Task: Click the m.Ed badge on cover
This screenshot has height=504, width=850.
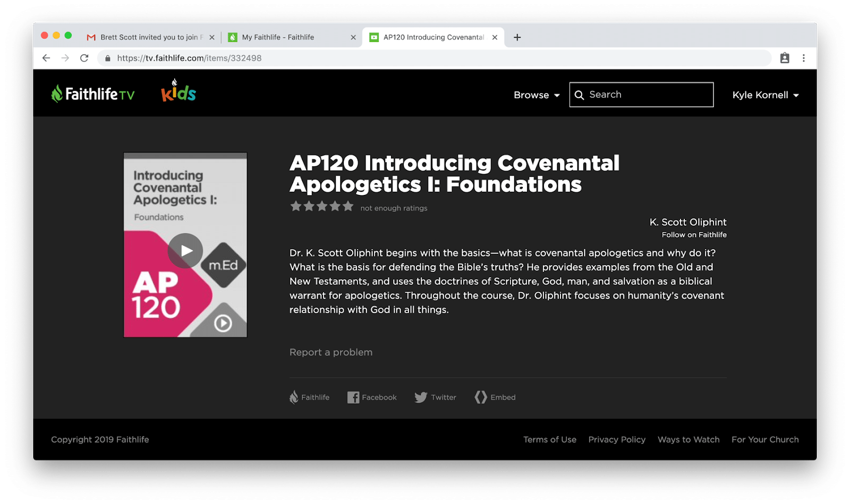Action: pos(224,265)
